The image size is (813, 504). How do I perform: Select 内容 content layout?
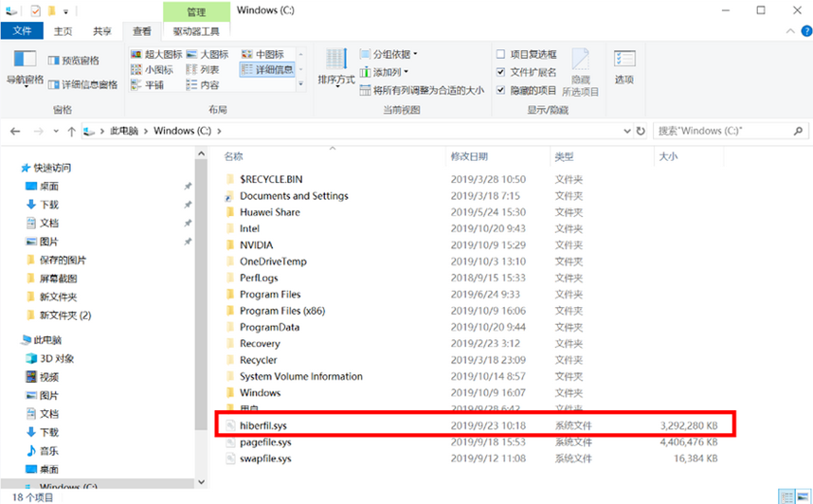pos(203,85)
